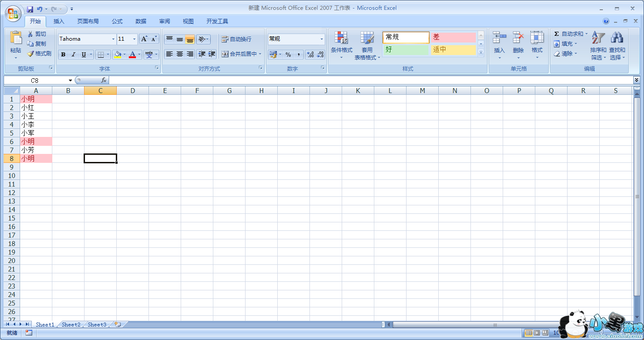
Task: Toggle Wrap Text (自动换行)
Action: pos(237,39)
